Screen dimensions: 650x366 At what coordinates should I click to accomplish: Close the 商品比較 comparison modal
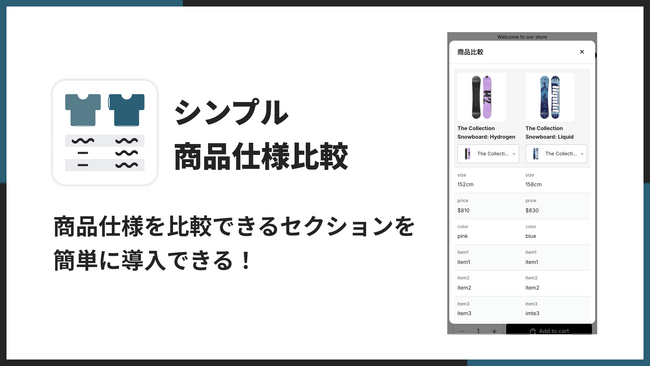(x=582, y=52)
